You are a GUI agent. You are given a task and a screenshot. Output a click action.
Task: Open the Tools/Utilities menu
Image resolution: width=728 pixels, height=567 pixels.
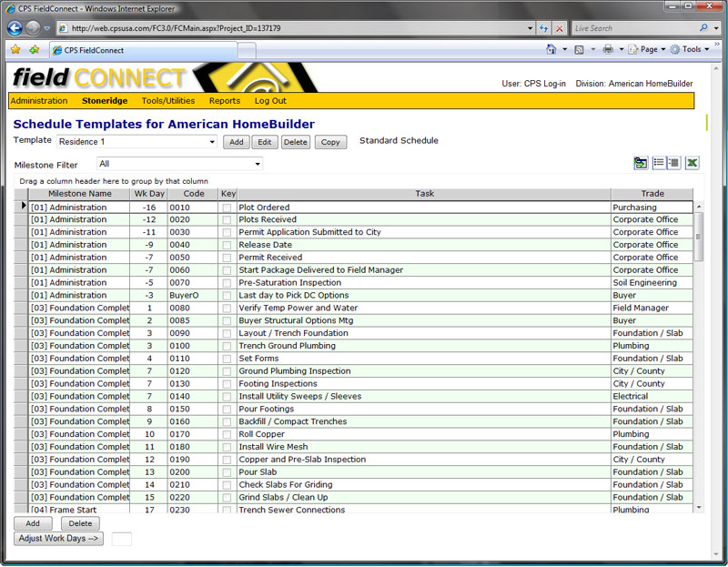coord(168,101)
